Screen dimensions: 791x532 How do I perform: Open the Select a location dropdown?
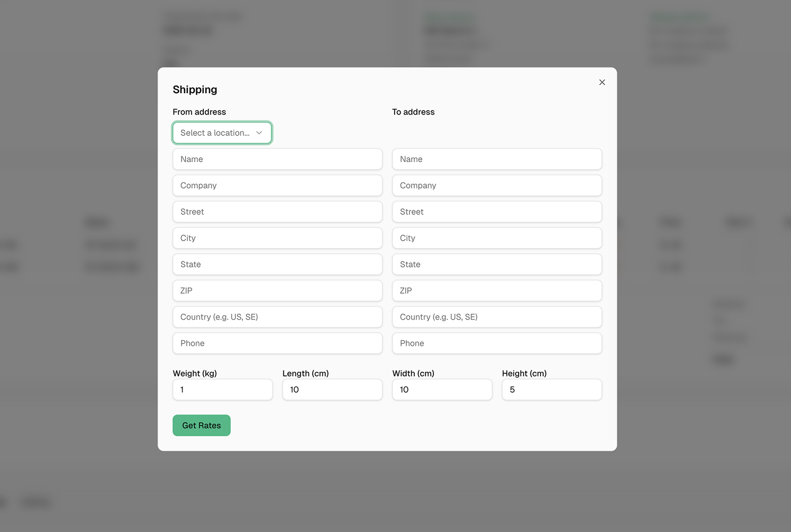[222, 132]
